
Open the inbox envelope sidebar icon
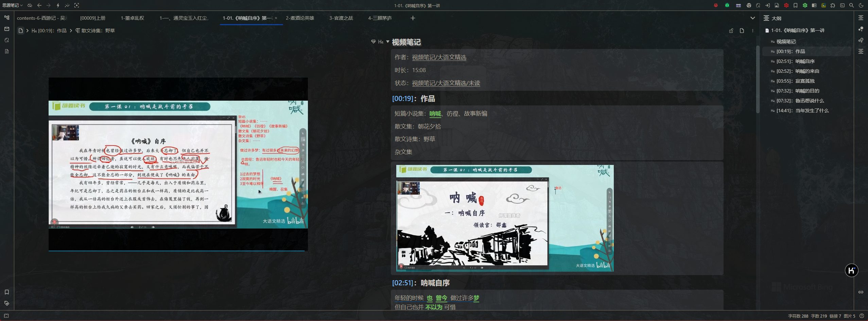pyautogui.click(x=7, y=29)
